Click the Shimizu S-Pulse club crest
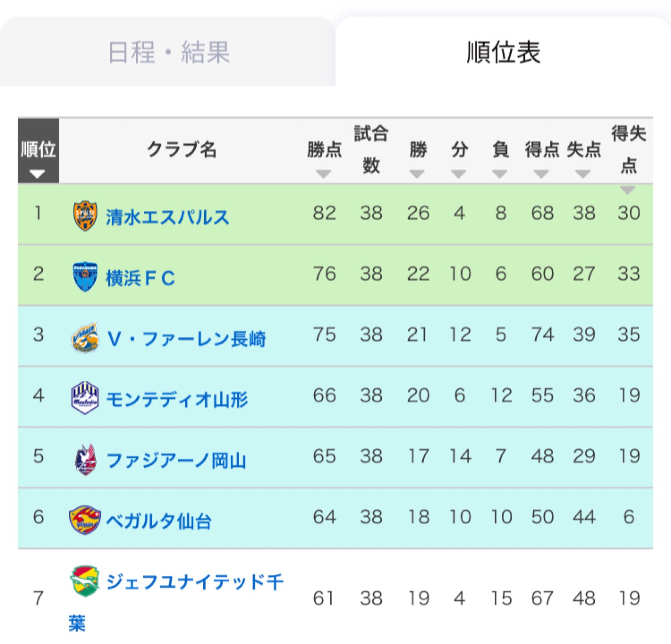This screenshot has height=644, width=671. click(85, 216)
